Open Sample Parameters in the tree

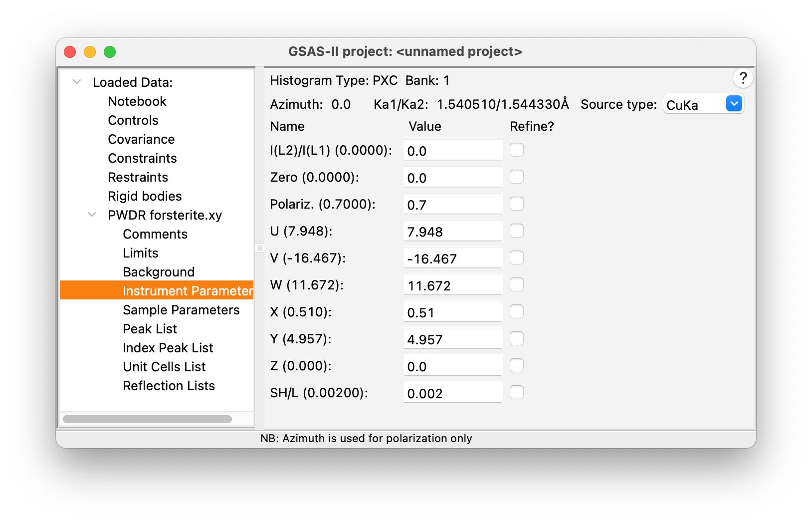[x=181, y=310]
